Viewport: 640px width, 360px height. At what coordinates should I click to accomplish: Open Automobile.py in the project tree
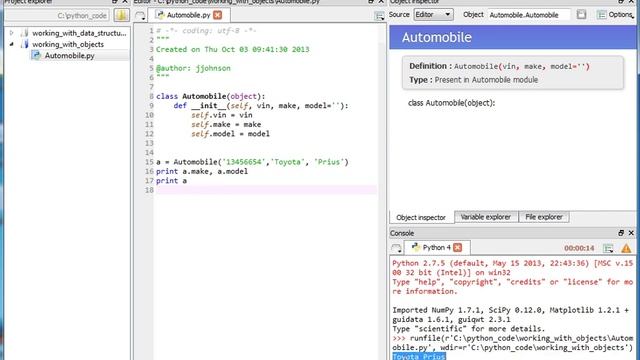click(x=69, y=56)
